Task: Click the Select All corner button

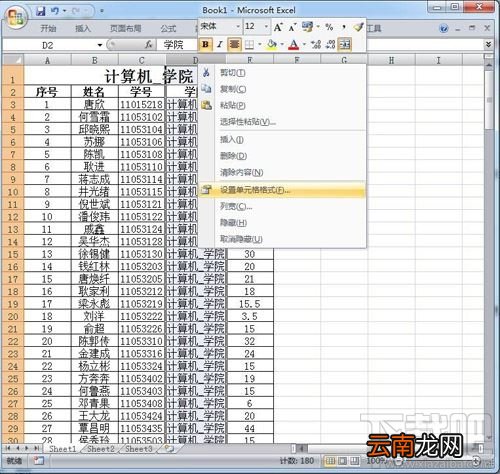Action: click(13, 60)
